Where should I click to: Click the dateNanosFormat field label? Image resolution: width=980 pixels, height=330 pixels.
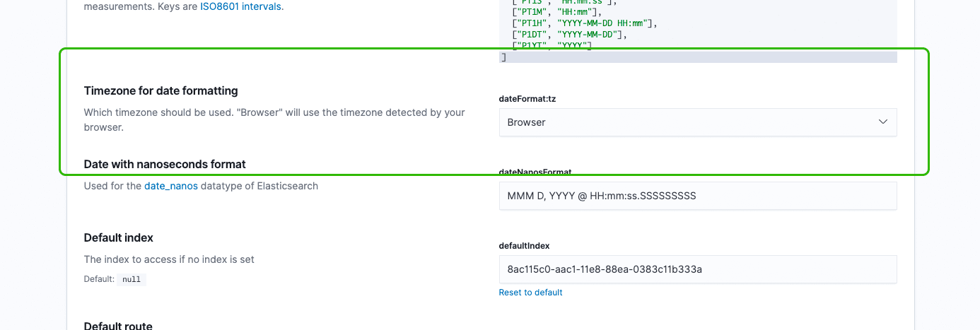click(535, 172)
